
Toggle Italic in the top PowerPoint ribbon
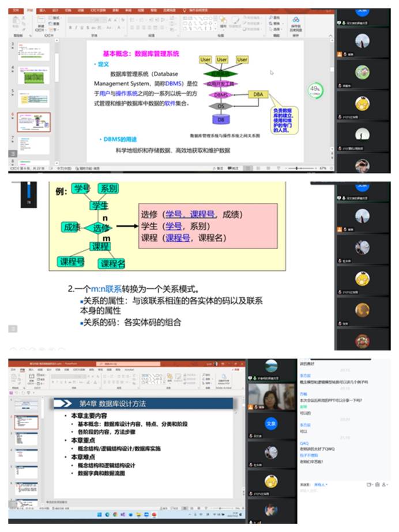coord(76,28)
